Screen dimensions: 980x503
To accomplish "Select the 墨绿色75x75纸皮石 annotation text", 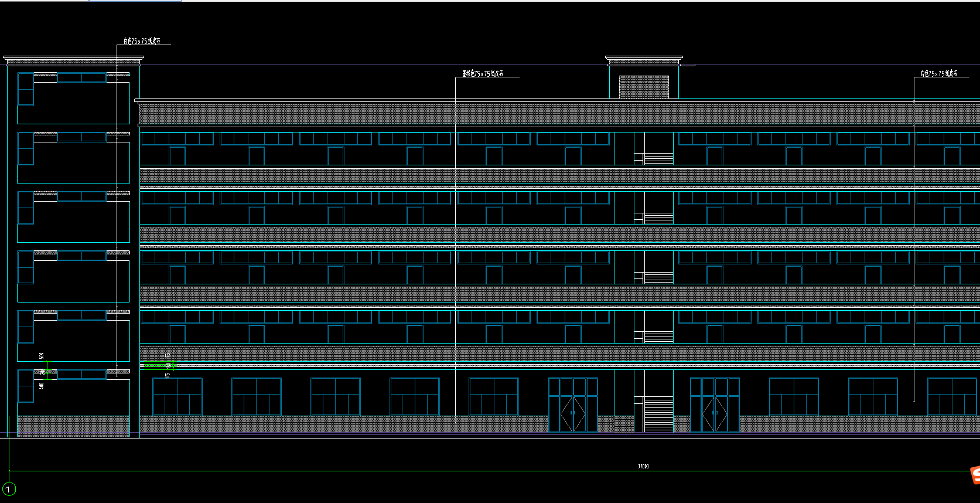I will (482, 73).
